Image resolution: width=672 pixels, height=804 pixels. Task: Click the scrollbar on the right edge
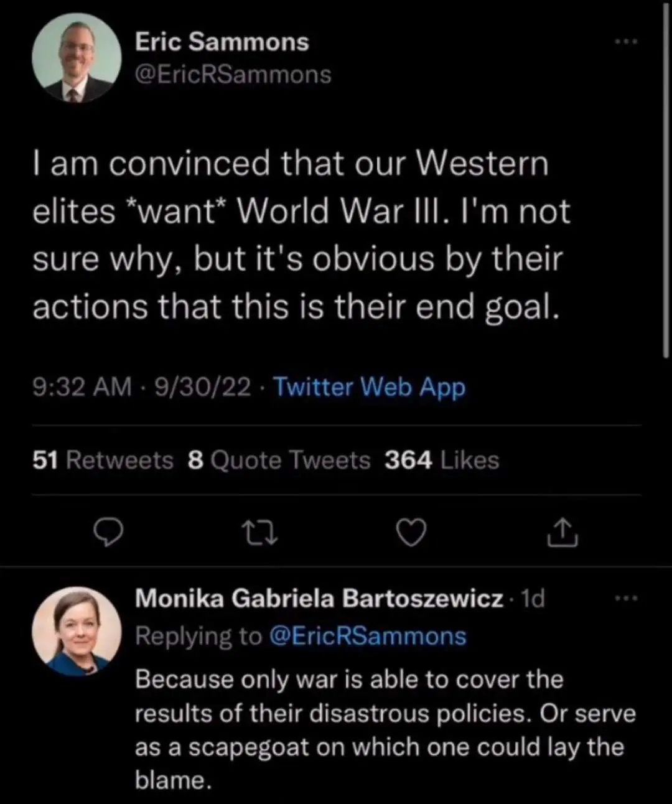(x=666, y=187)
